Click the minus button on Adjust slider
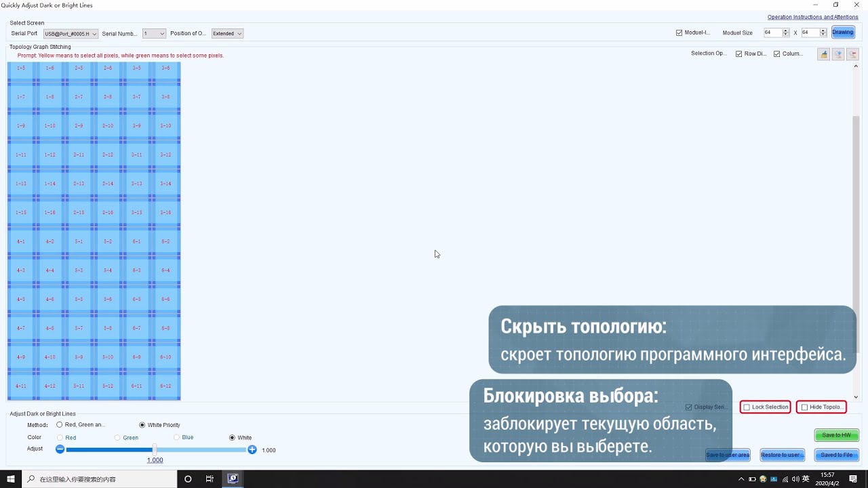 coord(60,449)
